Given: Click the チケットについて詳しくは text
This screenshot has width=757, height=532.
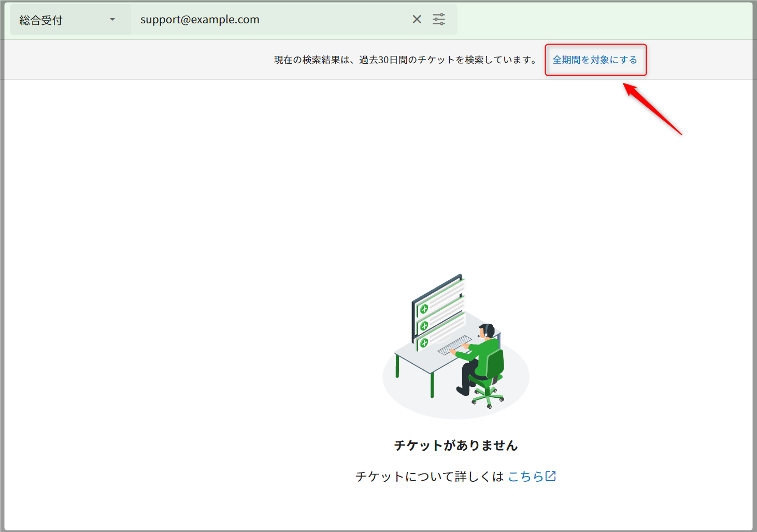Looking at the screenshot, I should 429,476.
